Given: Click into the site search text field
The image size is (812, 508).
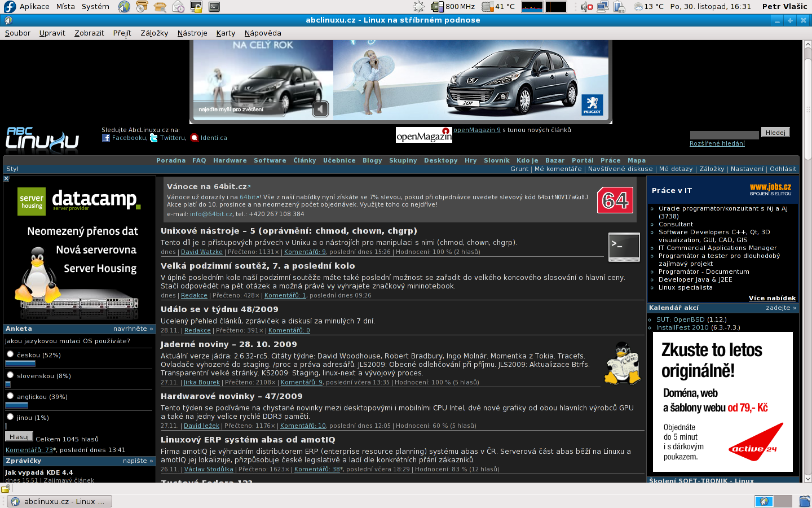Looking at the screenshot, I should [725, 135].
